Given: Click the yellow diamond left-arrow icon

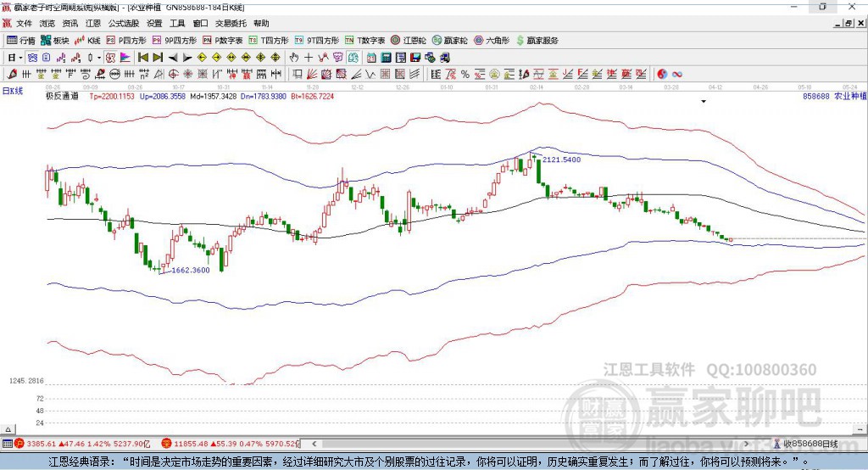Looking at the screenshot, I should point(202,58).
